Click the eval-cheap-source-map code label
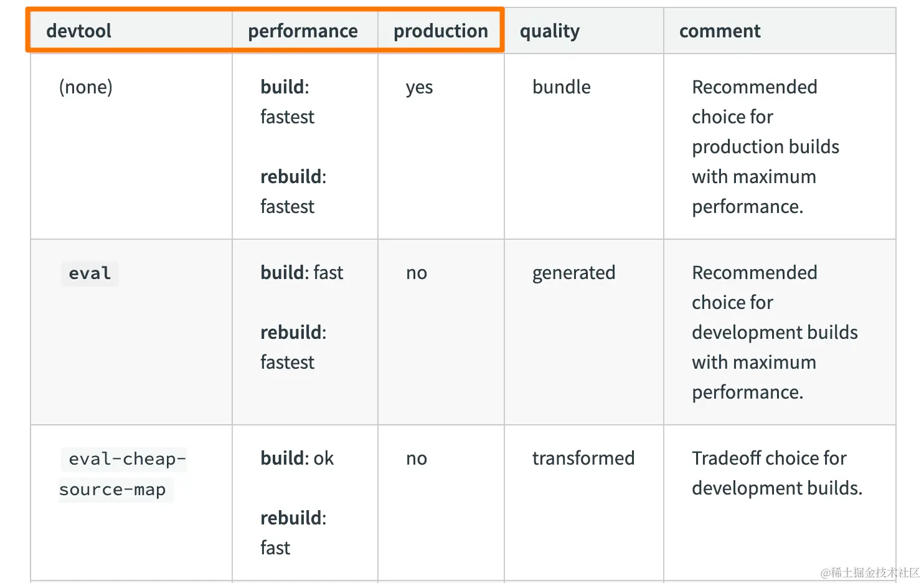This screenshot has width=924, height=583. tap(123, 474)
